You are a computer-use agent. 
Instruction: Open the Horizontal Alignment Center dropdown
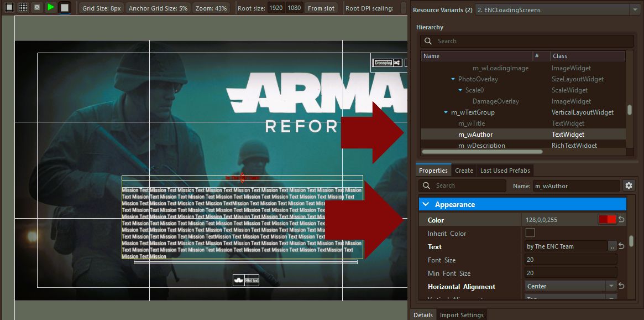tap(570, 286)
